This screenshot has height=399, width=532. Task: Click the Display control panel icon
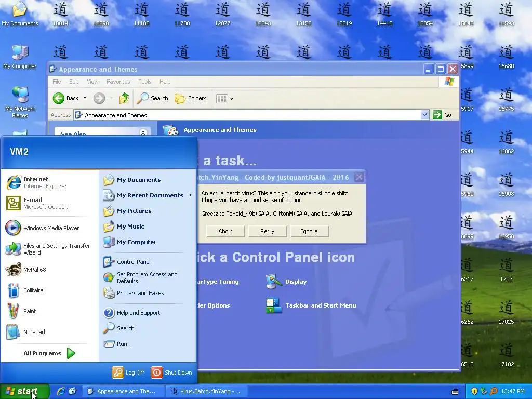(287, 282)
